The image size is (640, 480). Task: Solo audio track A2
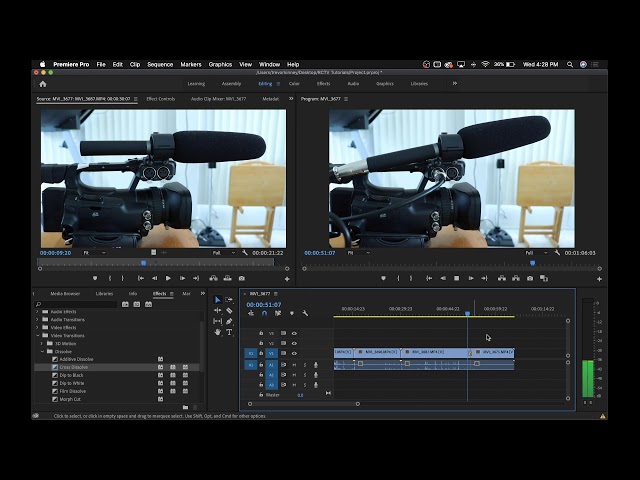[x=304, y=375]
